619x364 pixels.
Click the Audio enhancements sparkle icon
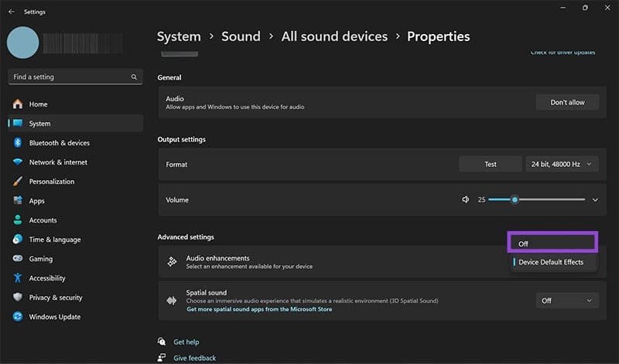pyautogui.click(x=172, y=261)
